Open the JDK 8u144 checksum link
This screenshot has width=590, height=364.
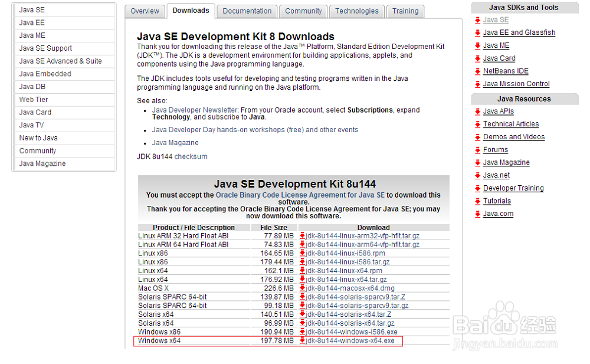pyautogui.click(x=191, y=156)
